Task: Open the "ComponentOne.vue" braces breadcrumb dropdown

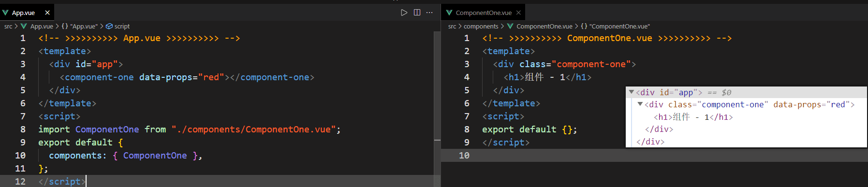Action: 615,26
